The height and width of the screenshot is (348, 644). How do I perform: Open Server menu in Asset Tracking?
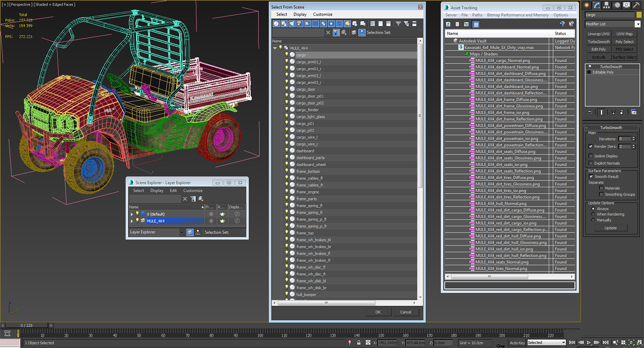(x=451, y=15)
